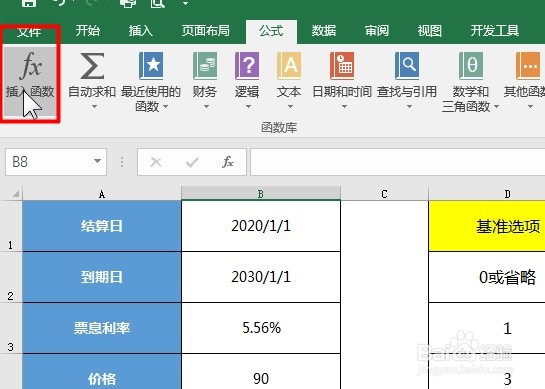The width and height of the screenshot is (545, 389).
Task: Expand the 最近使用的函数 dropdown arrow
Action: tap(165, 106)
